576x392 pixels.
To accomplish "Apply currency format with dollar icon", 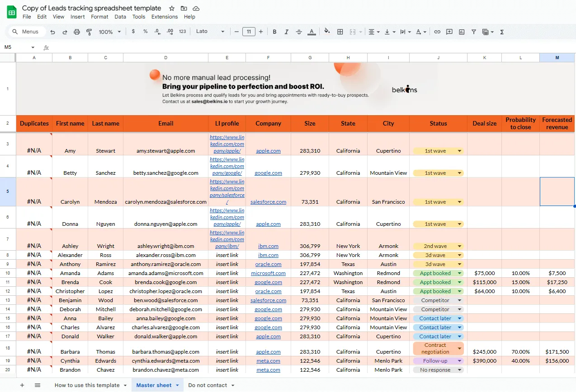I will click(x=133, y=32).
